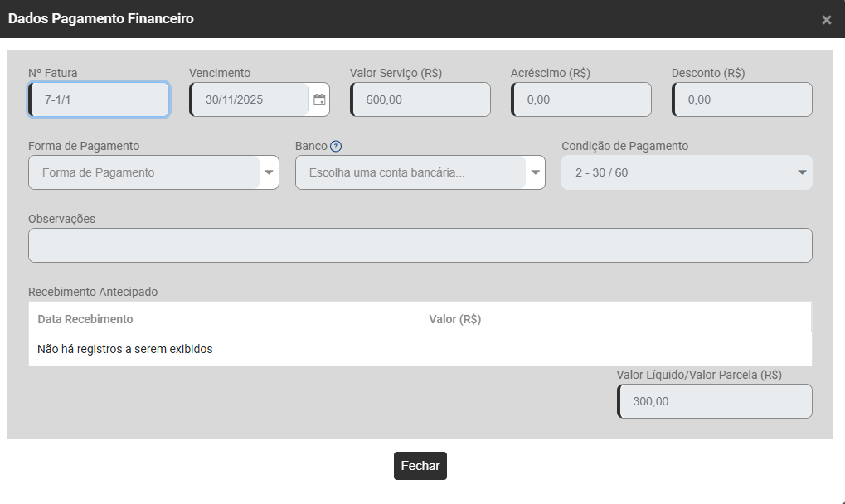Close the Dados Pagamento Financeiro dialog with X
This screenshot has width=845, height=504.
coord(826,20)
